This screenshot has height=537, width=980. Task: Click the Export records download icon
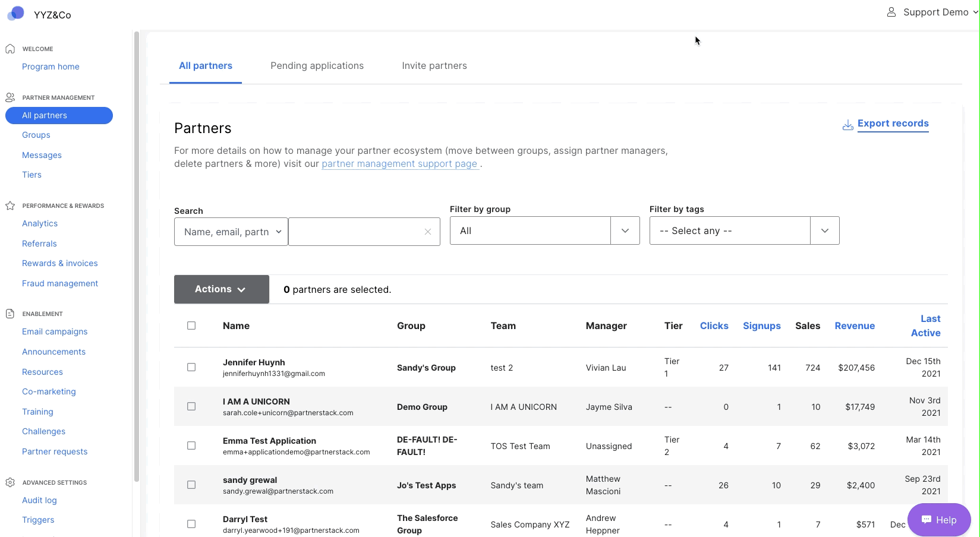(x=848, y=125)
